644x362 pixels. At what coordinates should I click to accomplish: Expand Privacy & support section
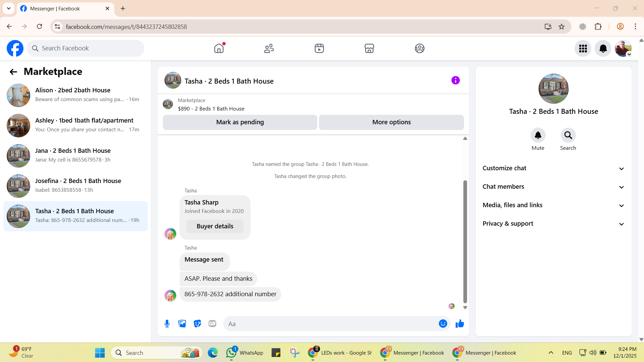click(x=553, y=224)
